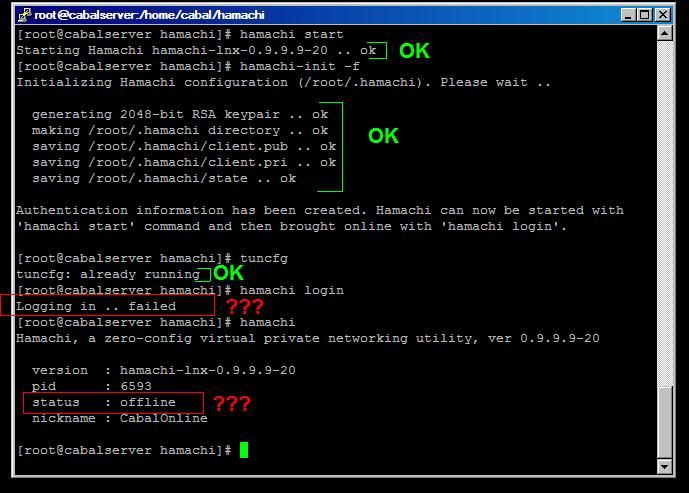Click the scrollbar thumb at the bottom
Image resolution: width=689 pixels, height=493 pixels.
click(x=667, y=420)
